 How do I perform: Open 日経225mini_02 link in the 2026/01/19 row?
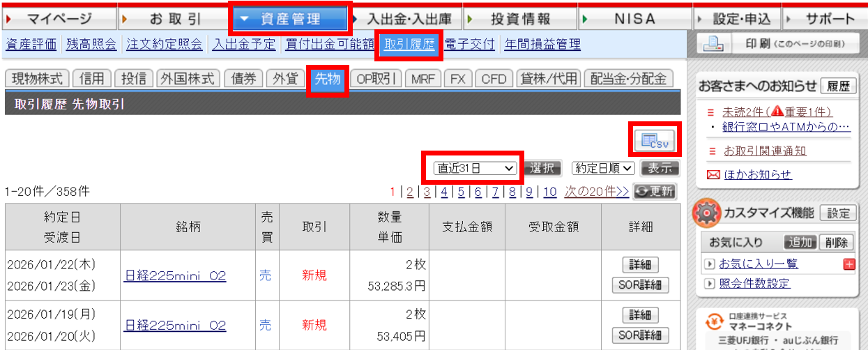(x=175, y=325)
